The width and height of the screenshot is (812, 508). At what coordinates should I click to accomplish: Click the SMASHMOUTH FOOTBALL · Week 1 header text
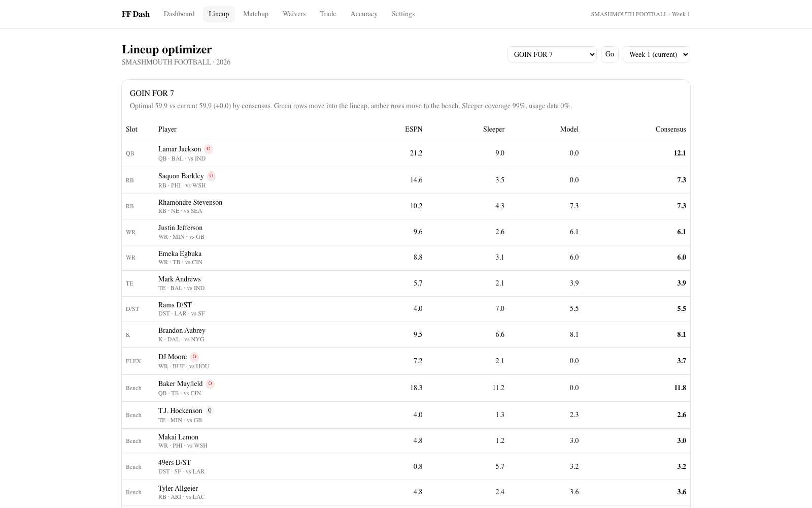click(640, 14)
